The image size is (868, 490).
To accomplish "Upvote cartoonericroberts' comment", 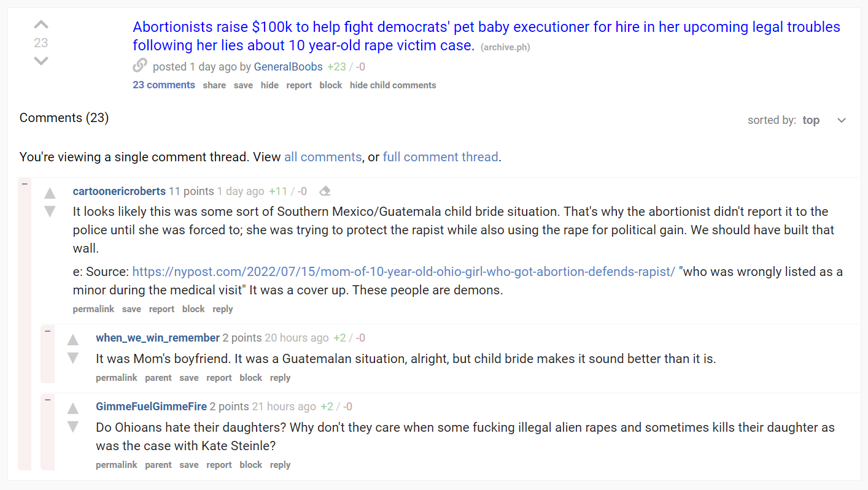I will coord(50,193).
